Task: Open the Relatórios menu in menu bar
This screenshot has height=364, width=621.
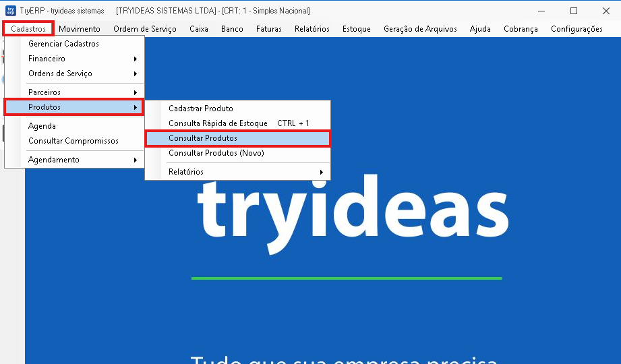Action: 312,29
